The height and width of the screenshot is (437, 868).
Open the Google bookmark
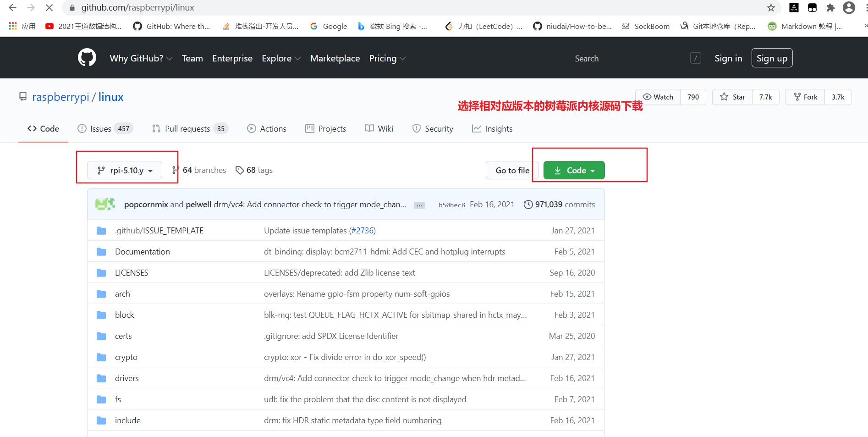pyautogui.click(x=329, y=26)
